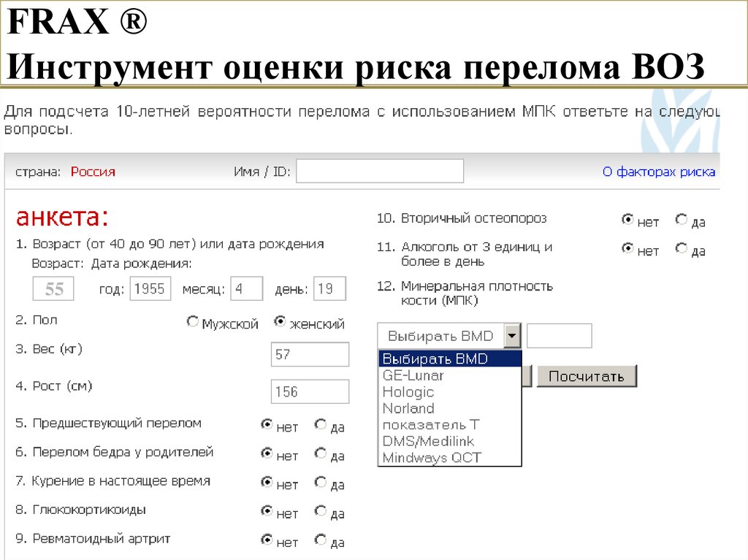Select 'показатель T' in the dropdown list
The image size is (748, 560).
(x=431, y=425)
